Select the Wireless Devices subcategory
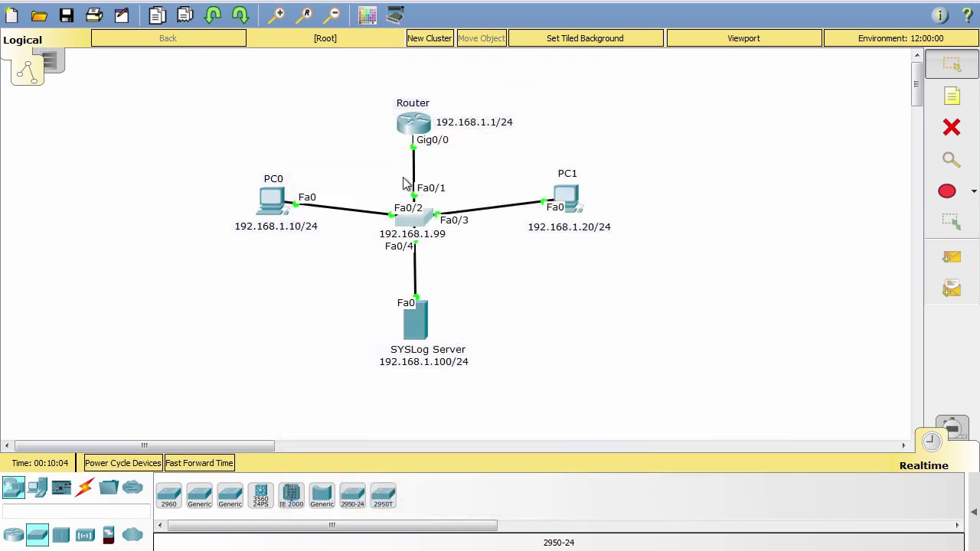This screenshot has width=980, height=551. click(x=85, y=535)
